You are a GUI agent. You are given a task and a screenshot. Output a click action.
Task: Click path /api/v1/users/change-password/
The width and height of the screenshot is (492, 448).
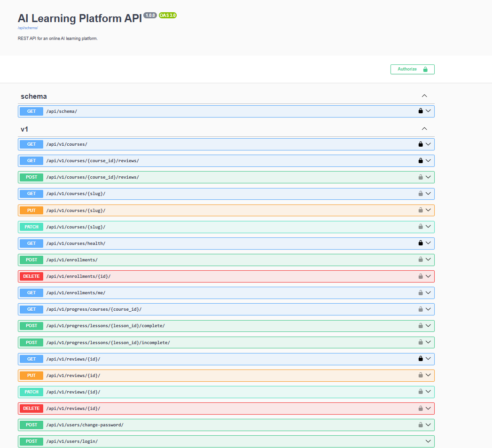(85, 425)
